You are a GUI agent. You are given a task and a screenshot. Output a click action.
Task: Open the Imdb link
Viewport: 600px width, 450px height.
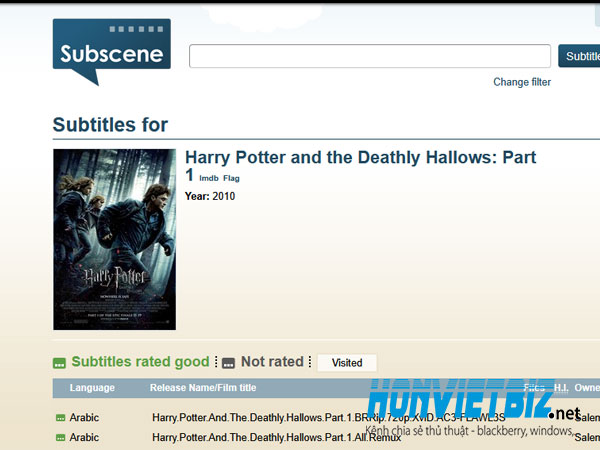pyautogui.click(x=209, y=178)
